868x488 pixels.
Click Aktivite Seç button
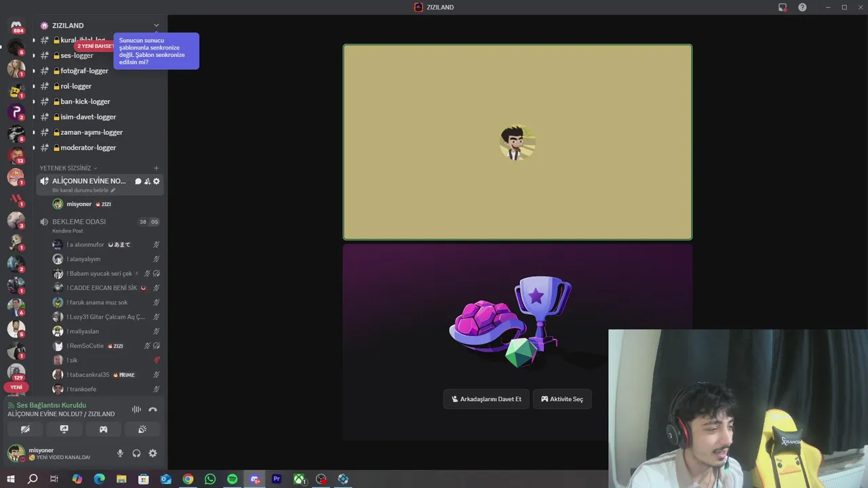562,399
